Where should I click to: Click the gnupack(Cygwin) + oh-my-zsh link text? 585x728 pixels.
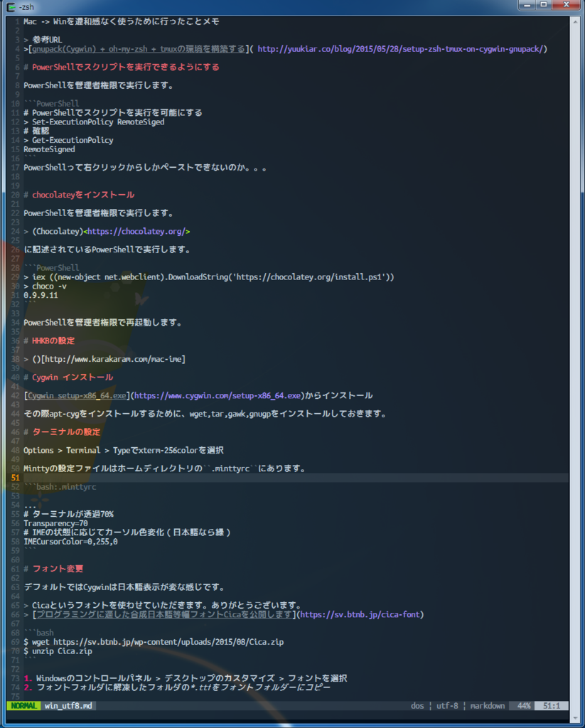click(139, 49)
